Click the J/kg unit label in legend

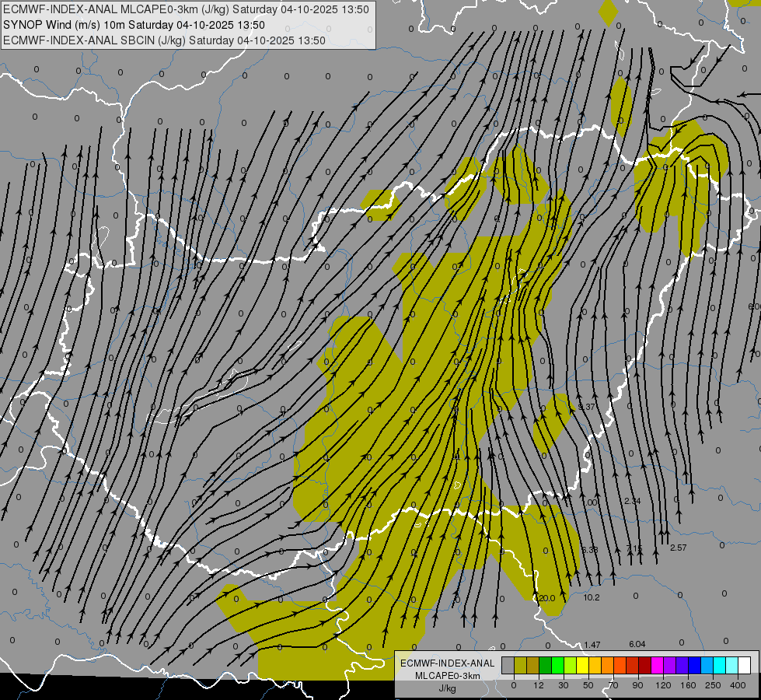click(x=447, y=688)
